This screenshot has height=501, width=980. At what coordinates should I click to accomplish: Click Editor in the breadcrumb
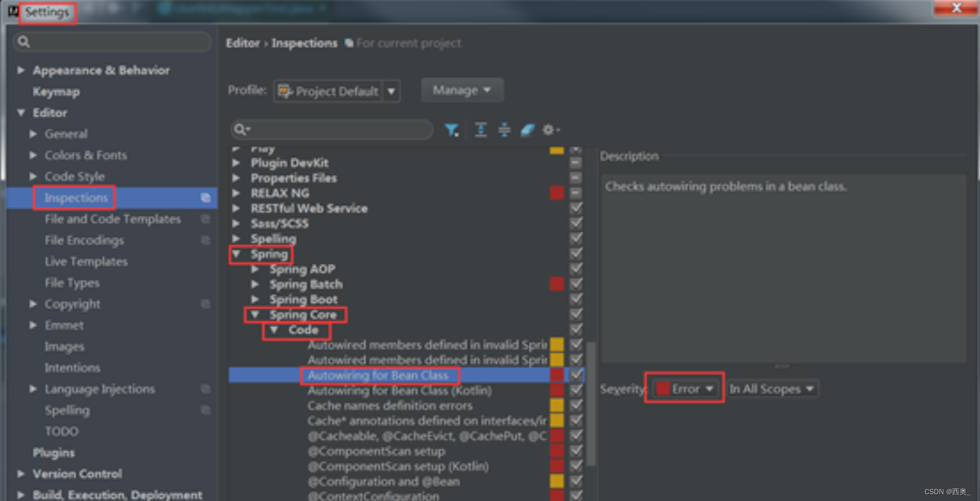coord(243,43)
